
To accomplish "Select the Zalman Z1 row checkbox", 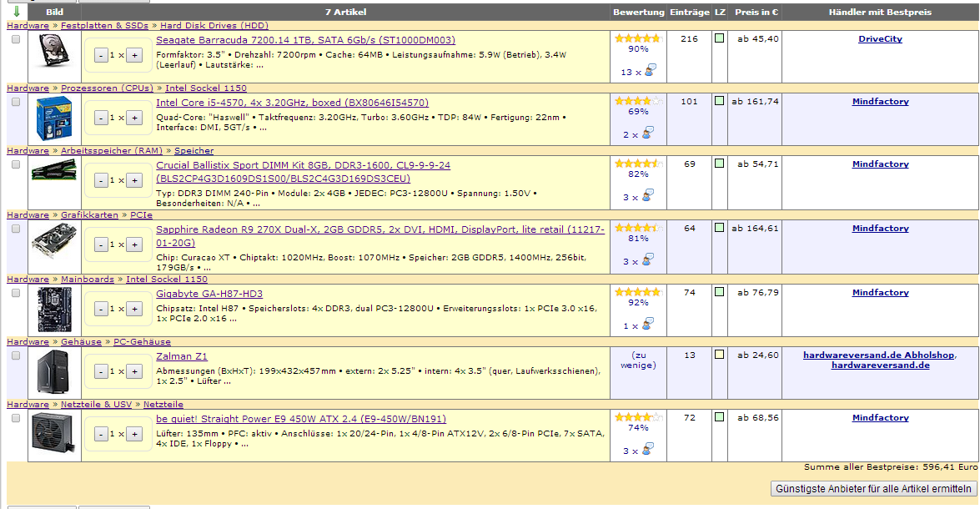I will point(16,355).
